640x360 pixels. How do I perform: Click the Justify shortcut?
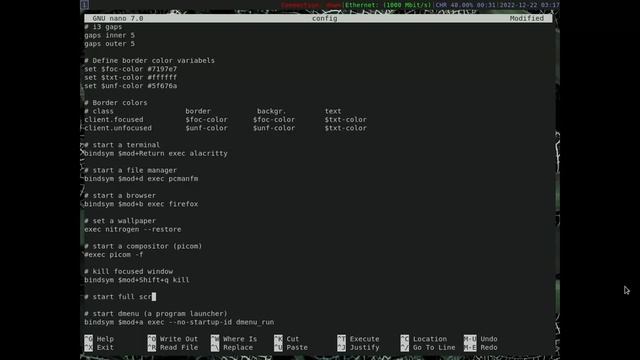tap(358, 348)
